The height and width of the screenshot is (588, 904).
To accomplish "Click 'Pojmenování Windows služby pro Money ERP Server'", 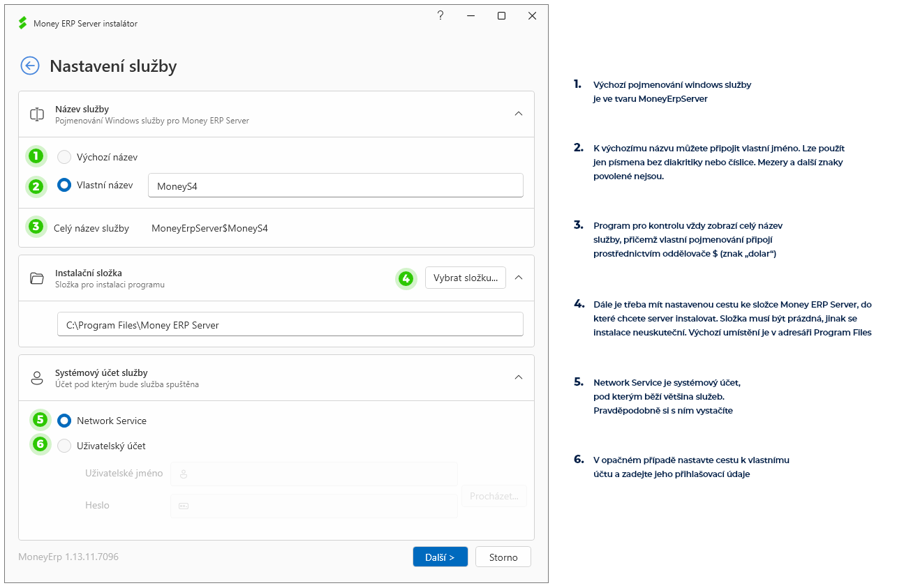I will tap(152, 121).
